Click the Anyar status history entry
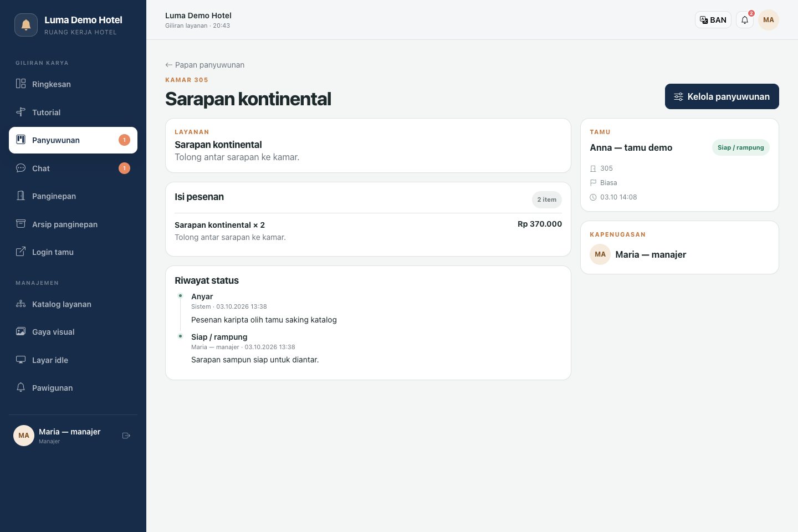 (x=202, y=296)
